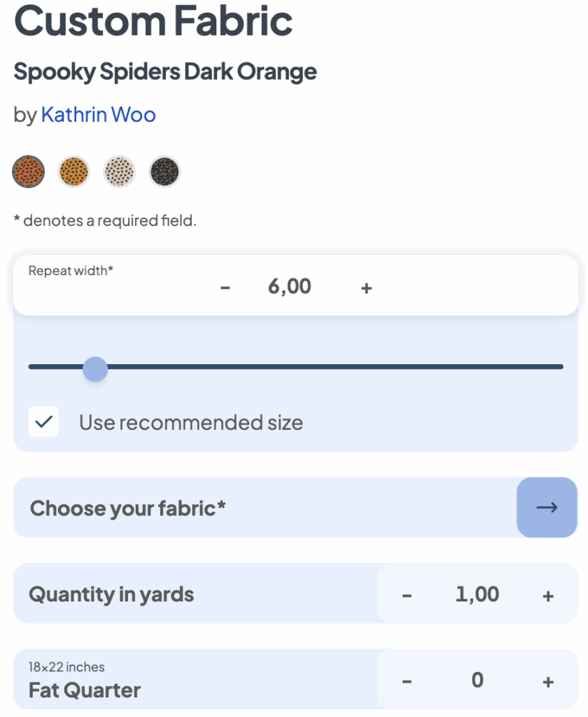
Task: Pick the black spider pattern swatch
Action: click(164, 172)
